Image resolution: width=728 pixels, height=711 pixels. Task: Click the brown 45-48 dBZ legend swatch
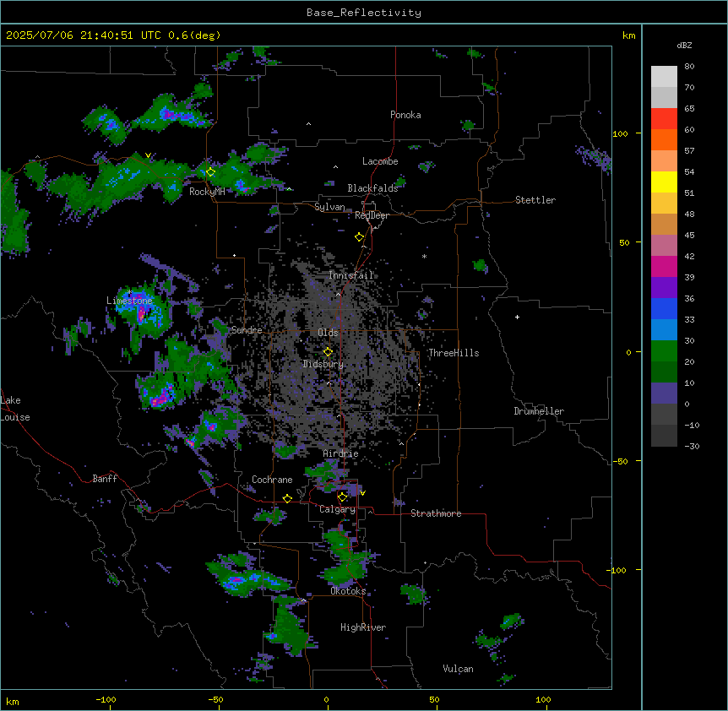coord(664,224)
